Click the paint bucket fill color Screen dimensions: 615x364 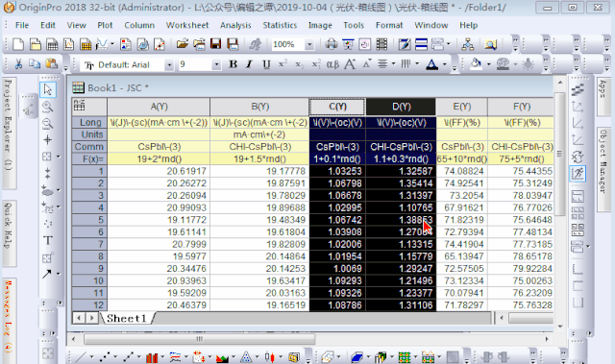tap(476, 63)
